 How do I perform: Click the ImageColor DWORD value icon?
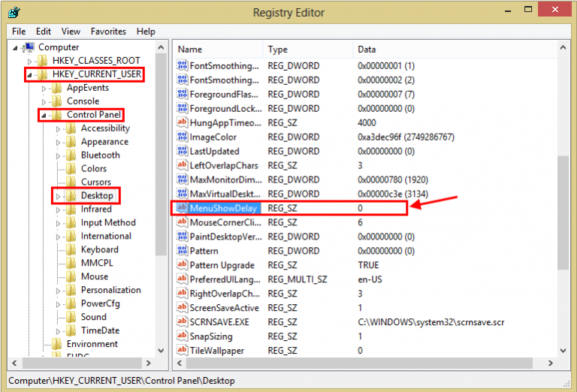point(182,137)
